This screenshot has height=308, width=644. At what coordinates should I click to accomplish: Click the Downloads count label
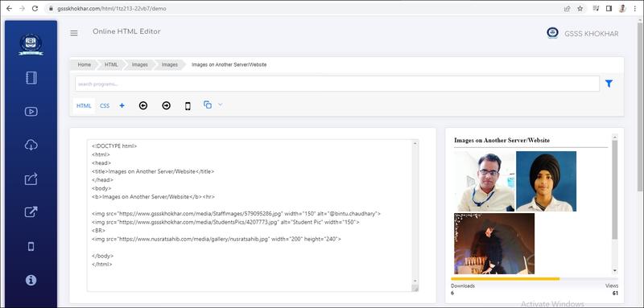tap(463, 285)
